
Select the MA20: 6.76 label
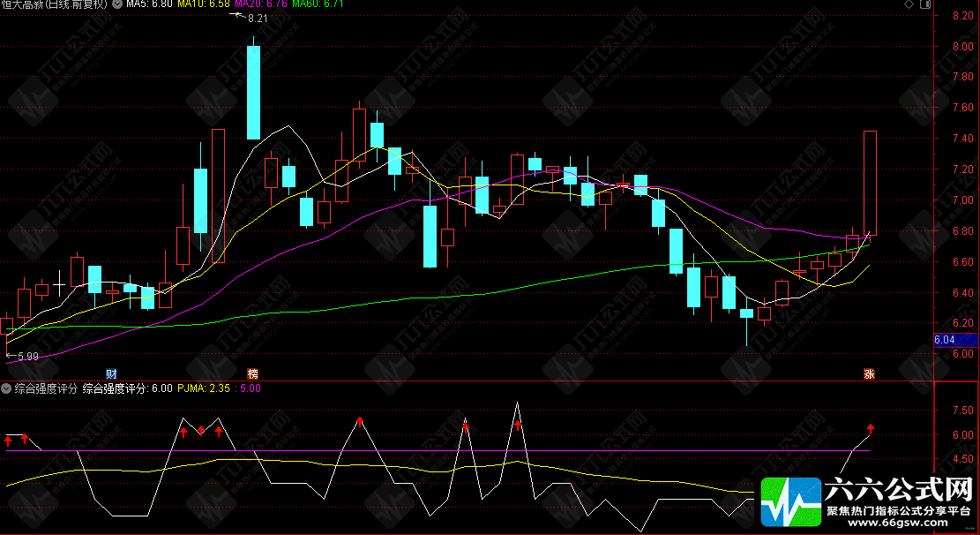[261, 4]
